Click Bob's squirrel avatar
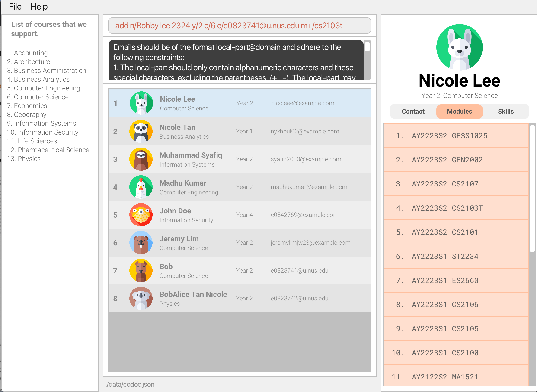 141,270
